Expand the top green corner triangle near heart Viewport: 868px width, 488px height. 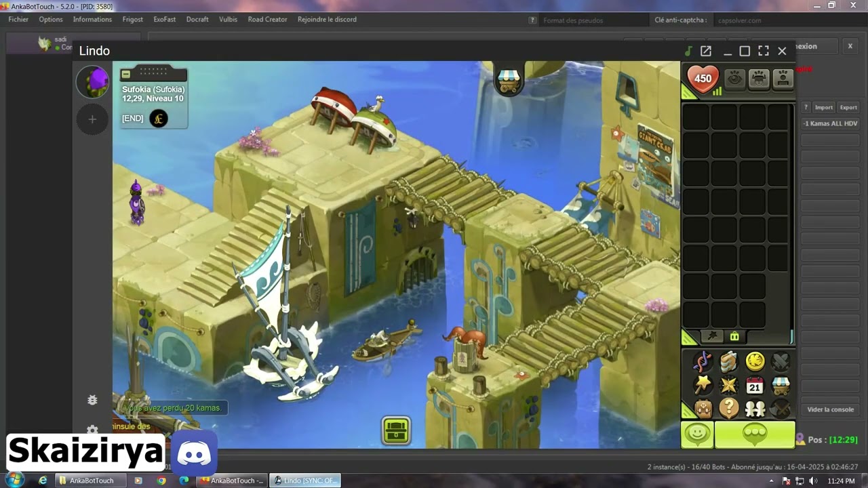coord(687,93)
